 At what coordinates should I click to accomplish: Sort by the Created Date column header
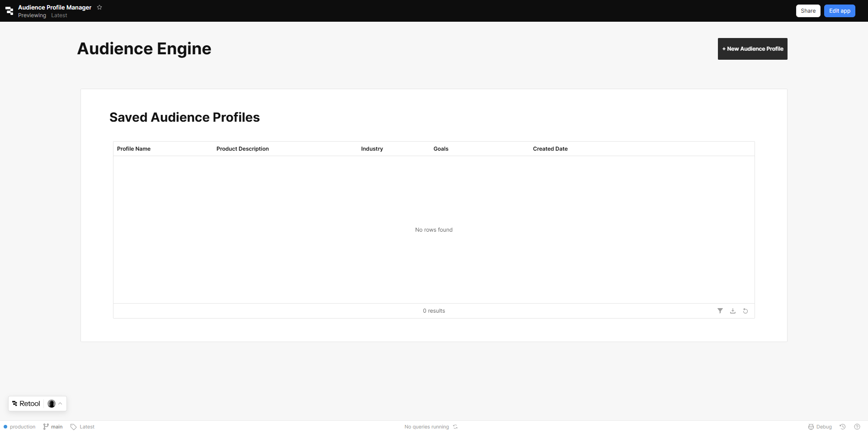pyautogui.click(x=550, y=149)
